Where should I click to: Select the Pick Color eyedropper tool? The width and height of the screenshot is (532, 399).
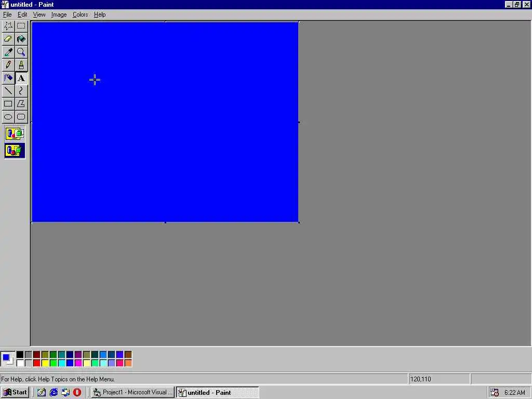pos(8,52)
